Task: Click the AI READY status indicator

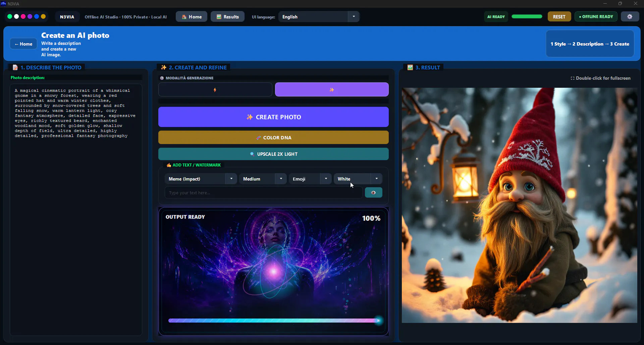Action: click(496, 17)
